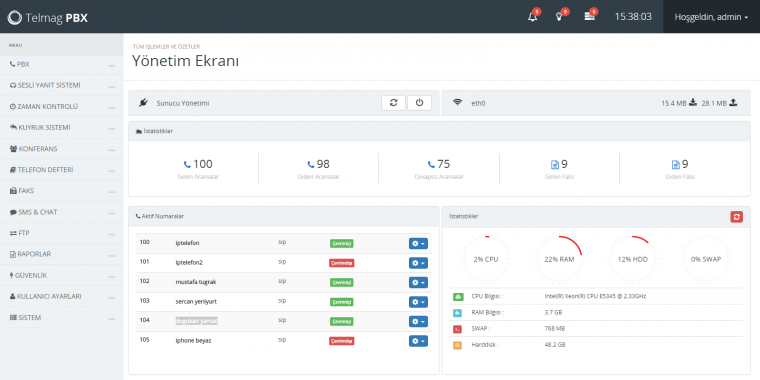Click the 15:38:03 clock in header
760x380 pixels.
pyautogui.click(x=633, y=16)
